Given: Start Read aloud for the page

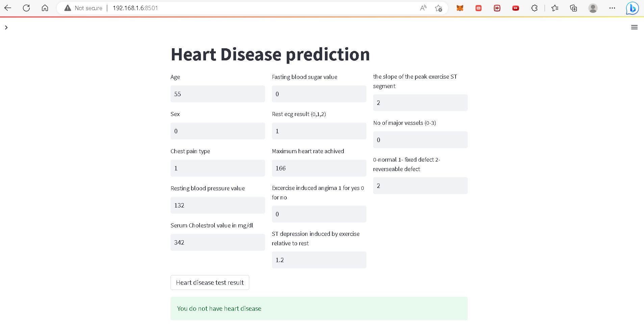Looking at the screenshot, I should [423, 8].
